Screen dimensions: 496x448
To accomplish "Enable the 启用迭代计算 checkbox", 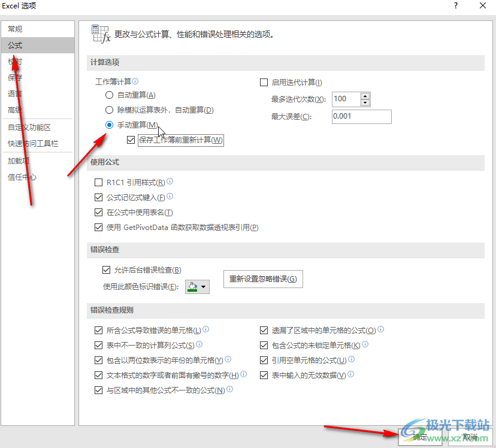I will click(x=264, y=83).
